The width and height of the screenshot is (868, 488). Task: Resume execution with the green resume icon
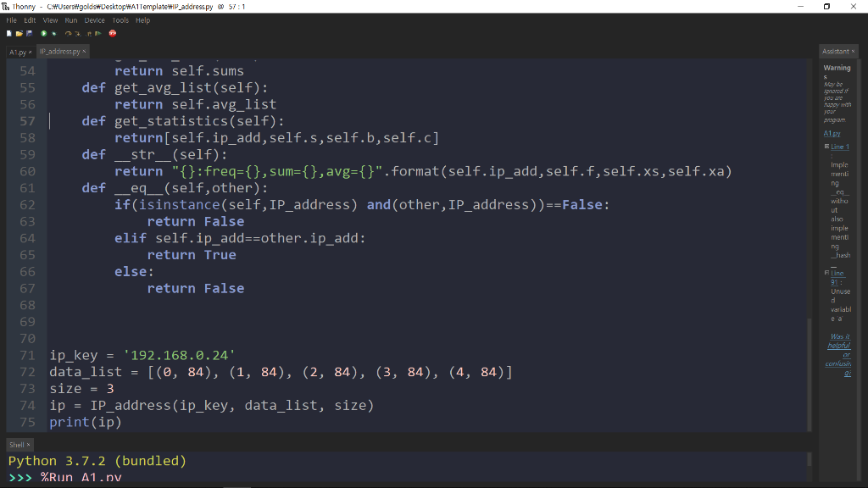pos(97,33)
